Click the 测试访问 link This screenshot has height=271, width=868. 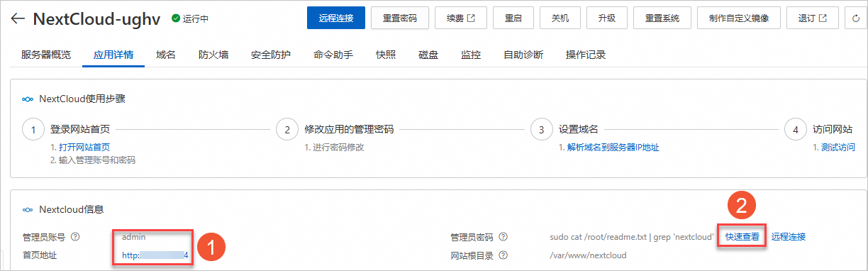pyautogui.click(x=838, y=148)
